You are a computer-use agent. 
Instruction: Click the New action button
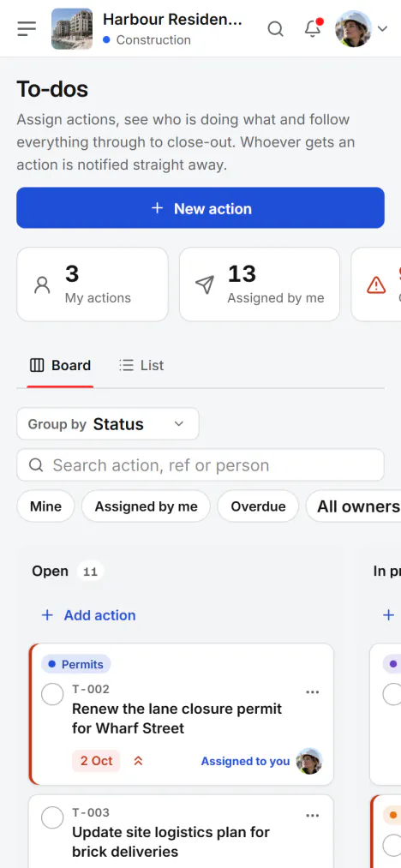[x=200, y=208]
